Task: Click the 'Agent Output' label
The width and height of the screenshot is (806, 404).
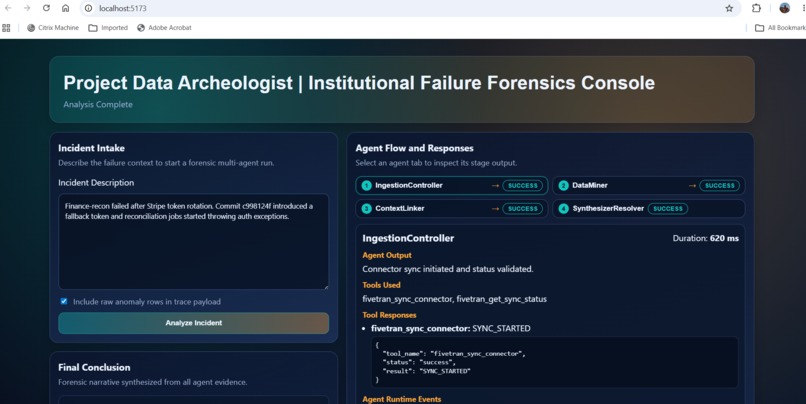Action: (387, 255)
